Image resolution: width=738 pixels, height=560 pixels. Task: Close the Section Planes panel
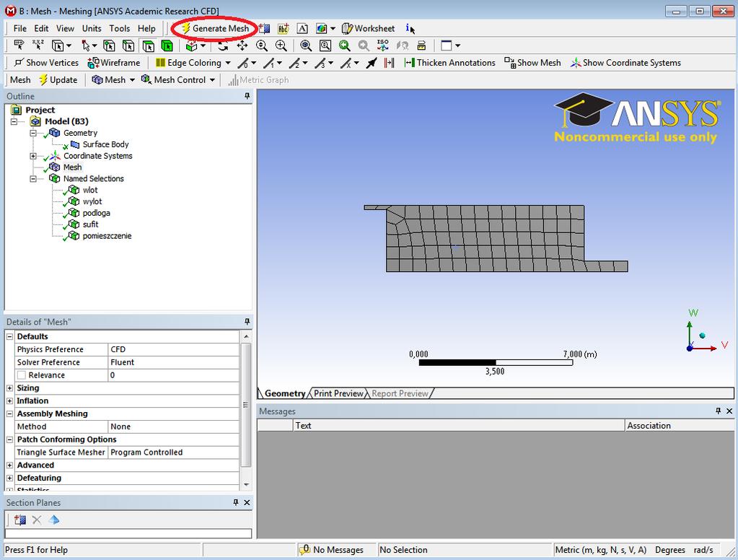point(247,502)
